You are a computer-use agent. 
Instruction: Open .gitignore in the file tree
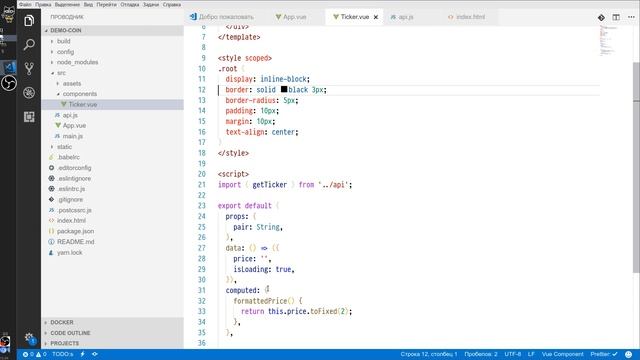(112, 200)
